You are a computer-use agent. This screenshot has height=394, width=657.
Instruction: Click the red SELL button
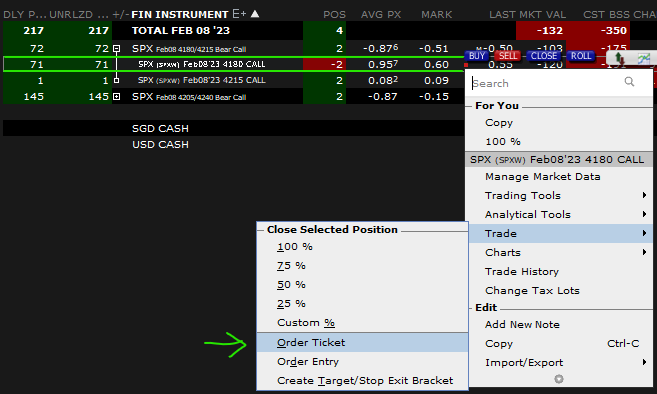[507, 56]
